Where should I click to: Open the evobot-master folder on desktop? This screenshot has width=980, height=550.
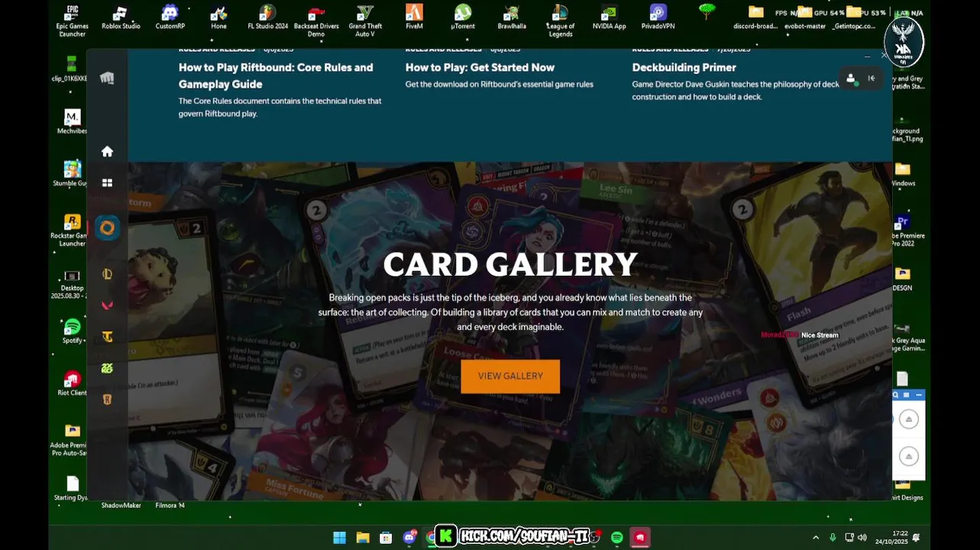point(804,18)
